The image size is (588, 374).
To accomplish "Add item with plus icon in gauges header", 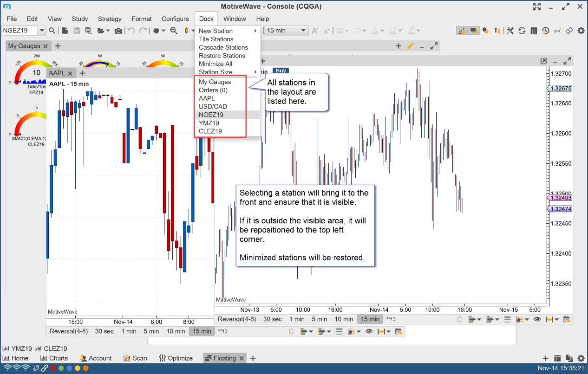I will click(x=399, y=46).
